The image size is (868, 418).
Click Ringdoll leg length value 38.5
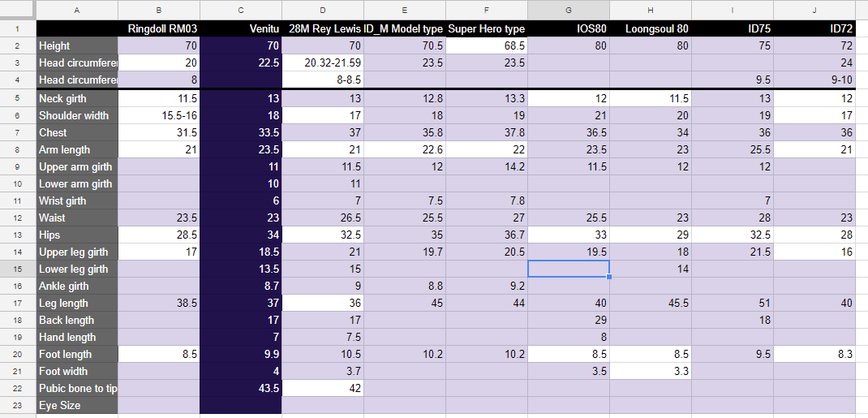[160, 304]
